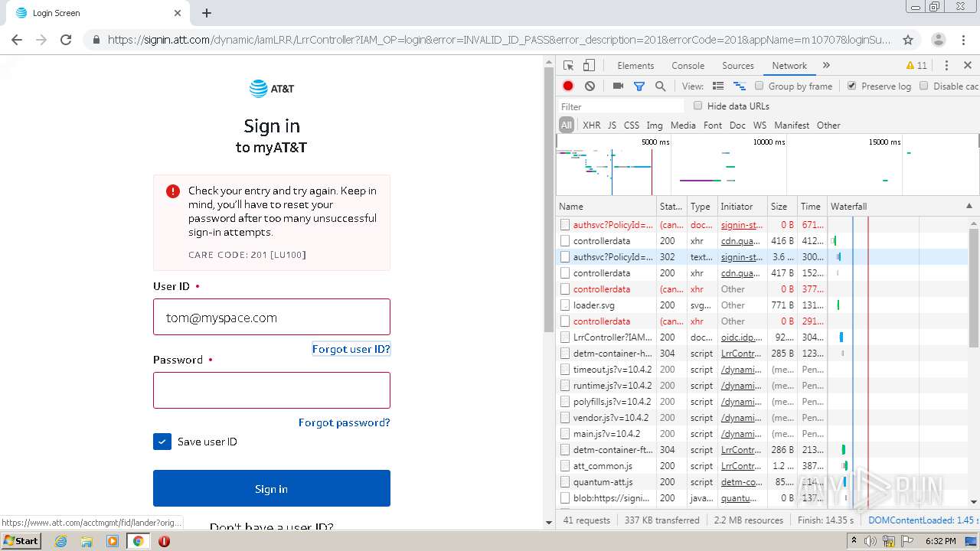Show All request types
This screenshot has width=980, height=551.
pyautogui.click(x=567, y=126)
